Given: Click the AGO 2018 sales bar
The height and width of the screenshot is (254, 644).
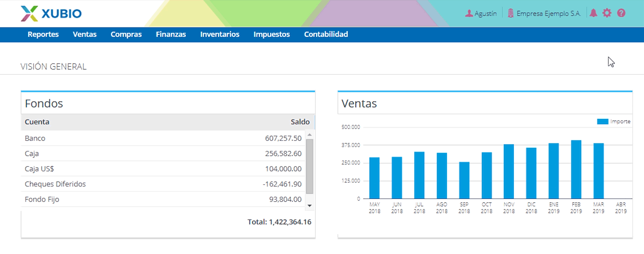Looking at the screenshot, I should tap(442, 176).
